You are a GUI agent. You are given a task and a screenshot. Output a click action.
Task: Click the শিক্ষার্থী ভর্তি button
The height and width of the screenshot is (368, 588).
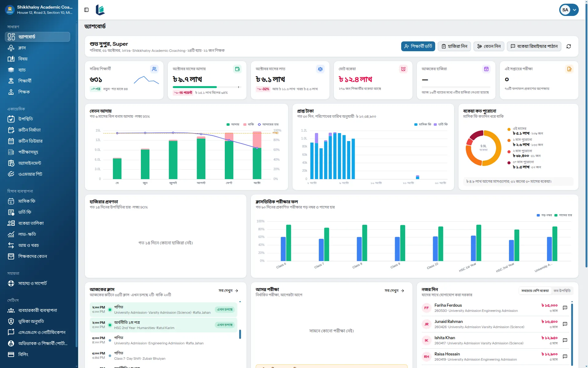(418, 46)
